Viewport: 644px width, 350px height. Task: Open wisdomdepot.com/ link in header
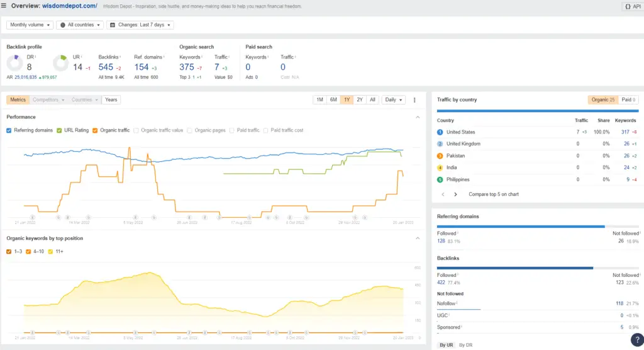[69, 6]
